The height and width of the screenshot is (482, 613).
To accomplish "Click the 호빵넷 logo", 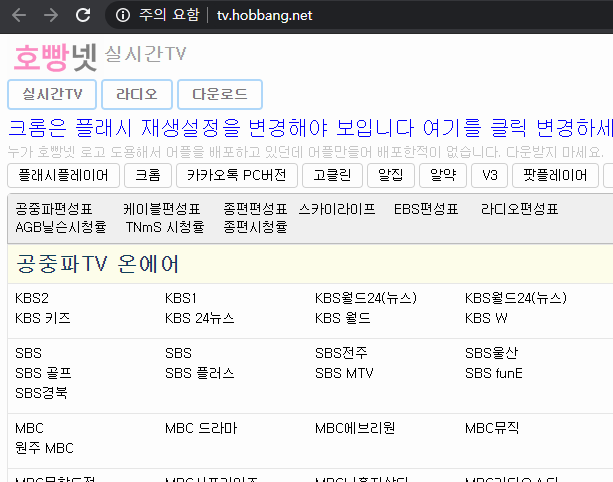I will click(x=55, y=57).
